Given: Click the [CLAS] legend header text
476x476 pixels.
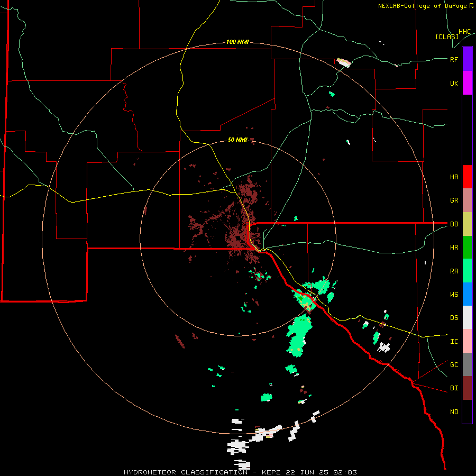Looking at the screenshot, I should point(447,37).
